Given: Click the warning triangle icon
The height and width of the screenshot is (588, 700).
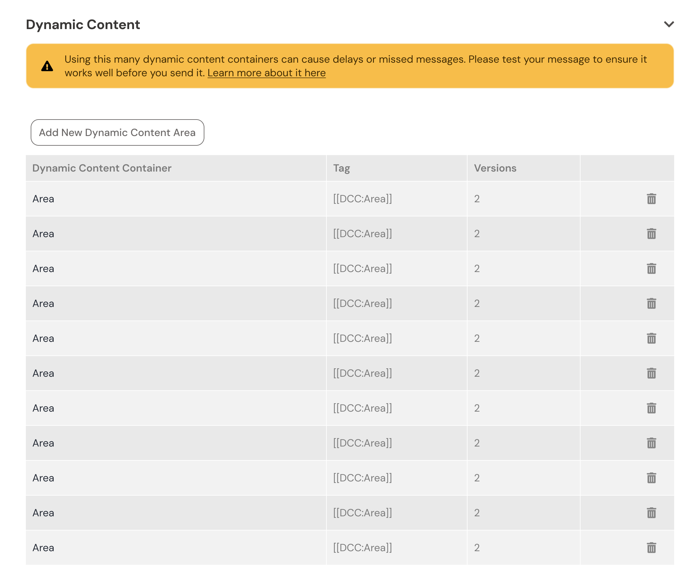Looking at the screenshot, I should pyautogui.click(x=47, y=66).
